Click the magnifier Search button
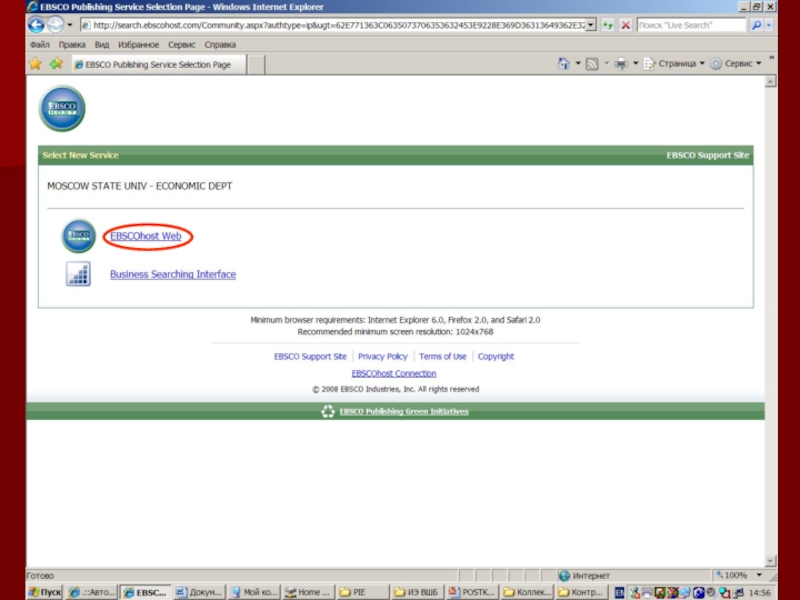This screenshot has width=800, height=600. tap(757, 25)
